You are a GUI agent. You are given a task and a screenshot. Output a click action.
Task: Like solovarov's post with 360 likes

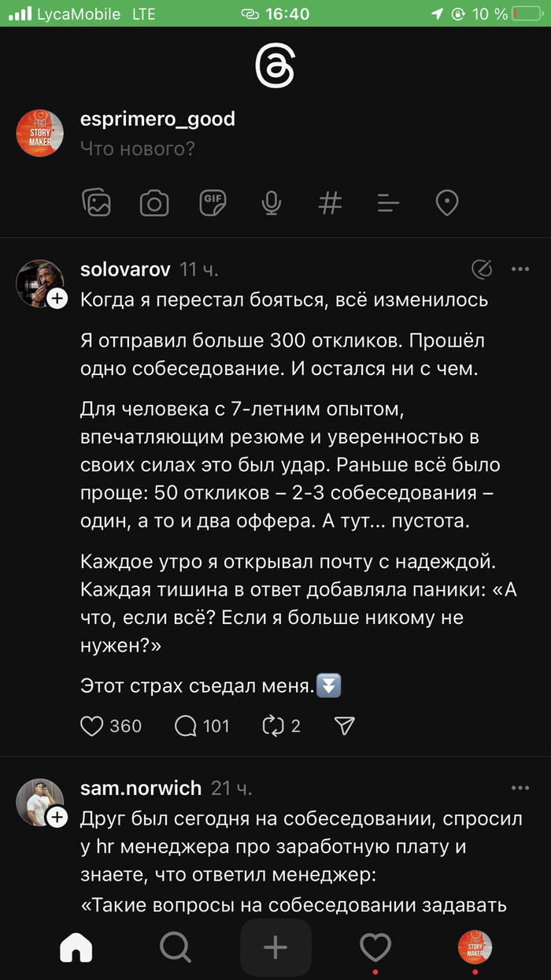(x=93, y=726)
